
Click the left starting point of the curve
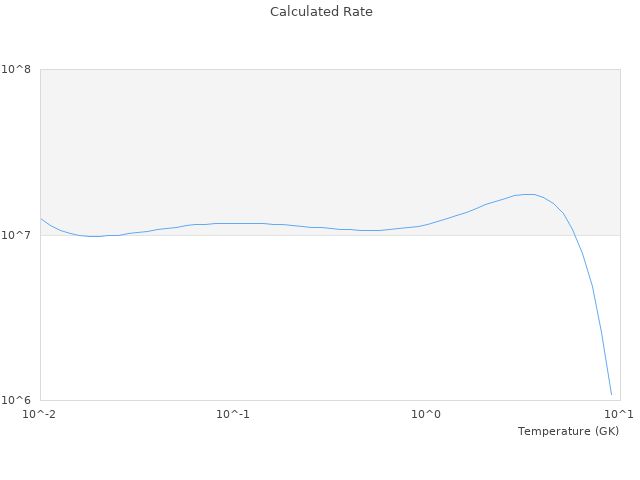41,219
